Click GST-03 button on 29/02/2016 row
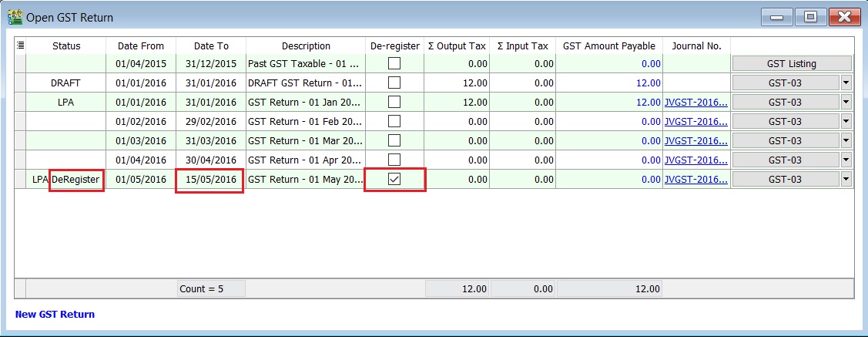 [786, 121]
